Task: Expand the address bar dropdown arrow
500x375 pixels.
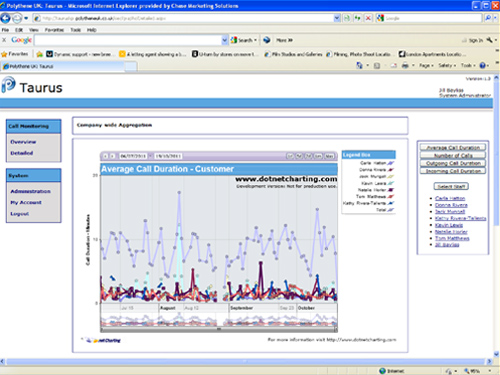Action: (x=337, y=18)
